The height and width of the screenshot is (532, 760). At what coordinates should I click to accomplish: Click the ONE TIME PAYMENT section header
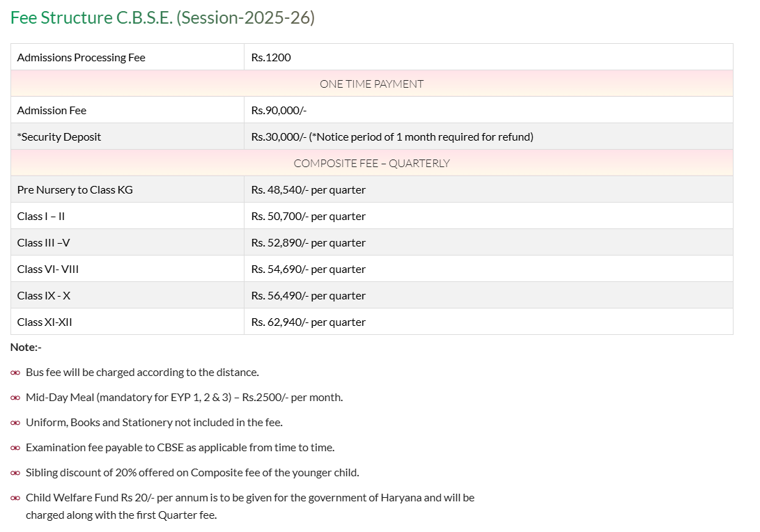371,84
